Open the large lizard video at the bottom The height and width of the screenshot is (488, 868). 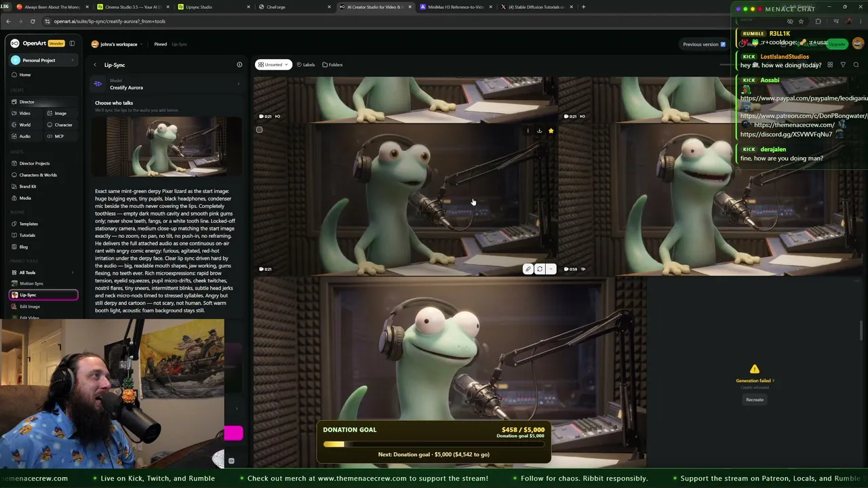click(450, 372)
